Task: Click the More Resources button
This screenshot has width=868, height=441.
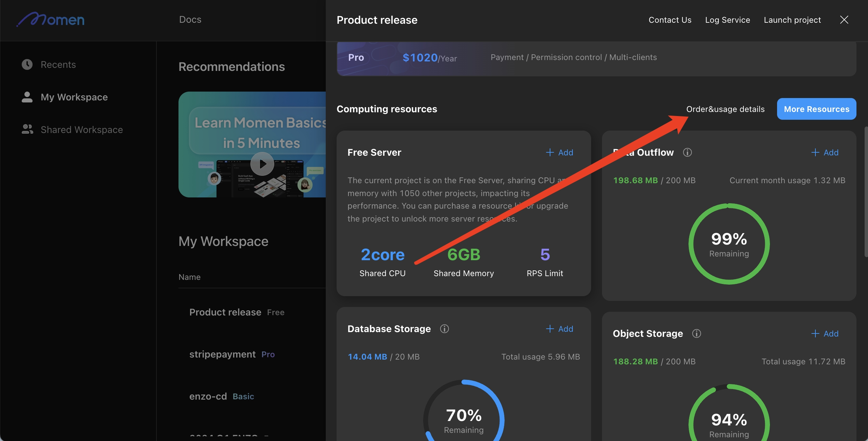Action: 816,109
